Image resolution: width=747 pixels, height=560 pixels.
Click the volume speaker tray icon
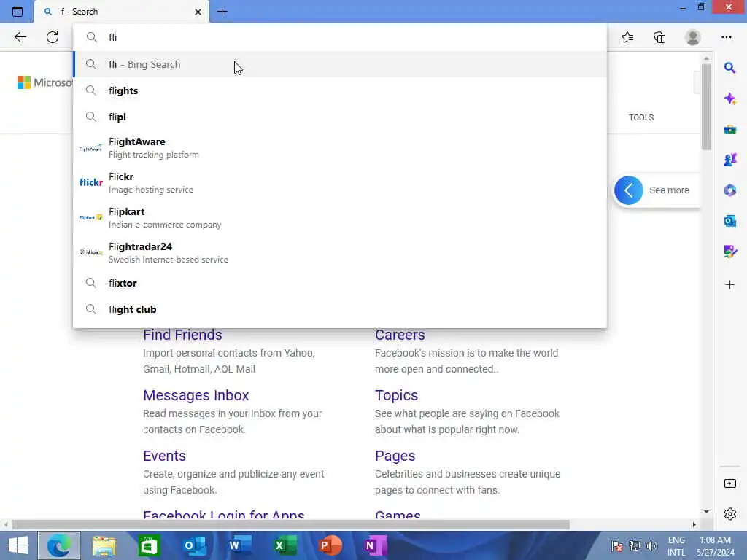pos(651,545)
